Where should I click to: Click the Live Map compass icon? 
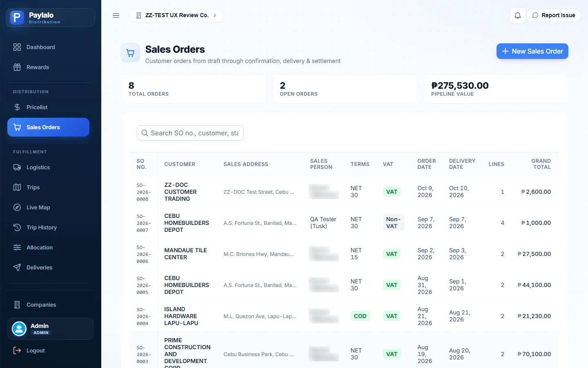coord(17,207)
